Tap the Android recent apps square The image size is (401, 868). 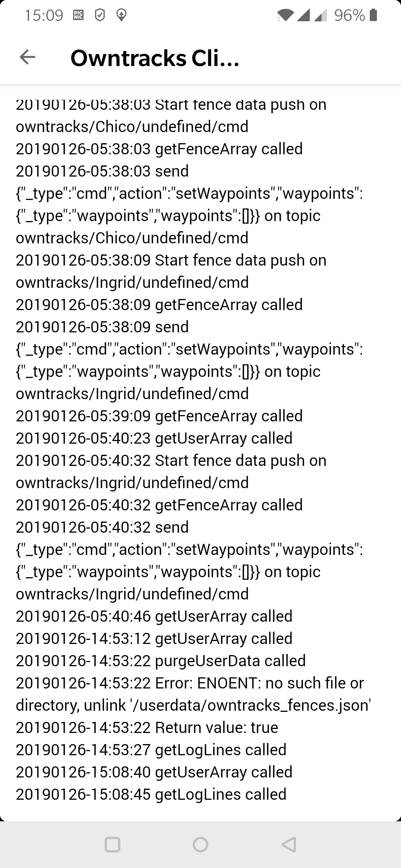[112, 845]
